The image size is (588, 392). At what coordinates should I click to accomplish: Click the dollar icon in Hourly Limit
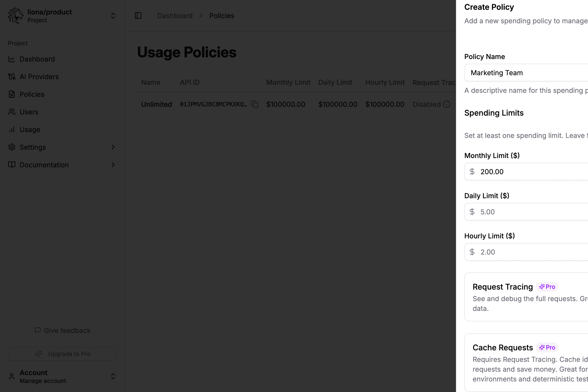tap(472, 252)
